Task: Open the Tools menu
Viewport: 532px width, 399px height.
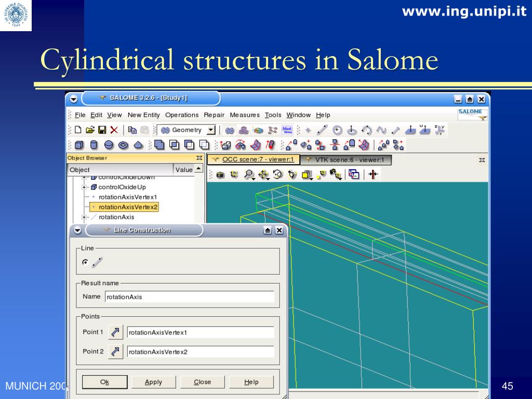Action: [x=273, y=115]
